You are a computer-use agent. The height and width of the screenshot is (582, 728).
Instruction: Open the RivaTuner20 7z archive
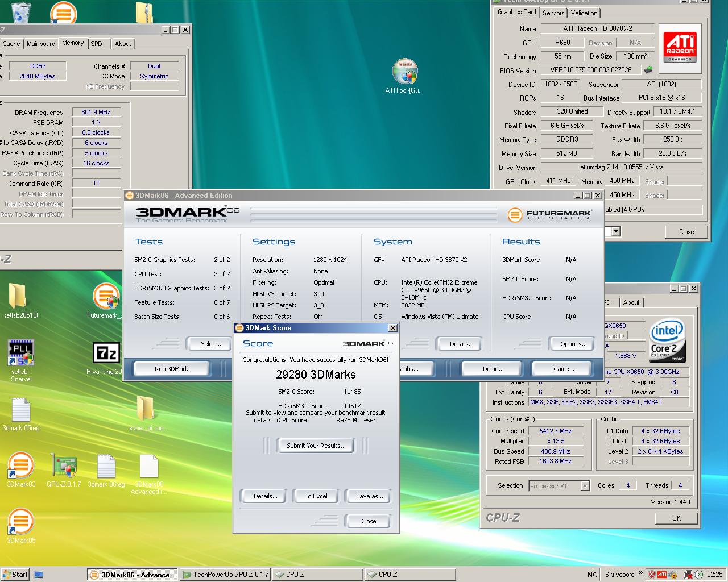pyautogui.click(x=106, y=352)
